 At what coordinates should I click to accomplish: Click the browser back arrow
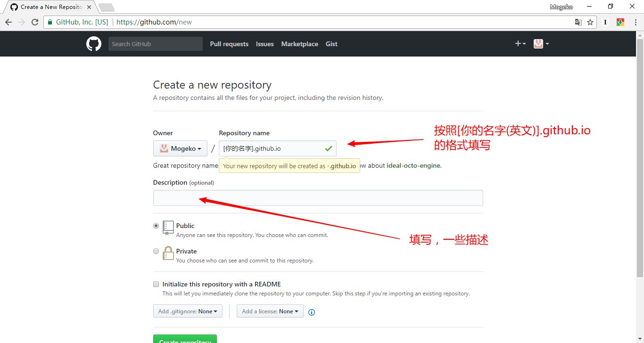click(8, 22)
